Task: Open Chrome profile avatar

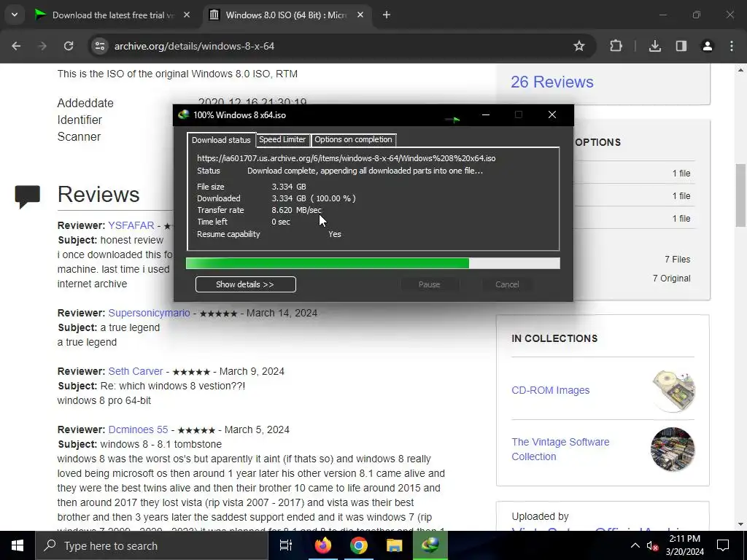Action: pyautogui.click(x=708, y=46)
